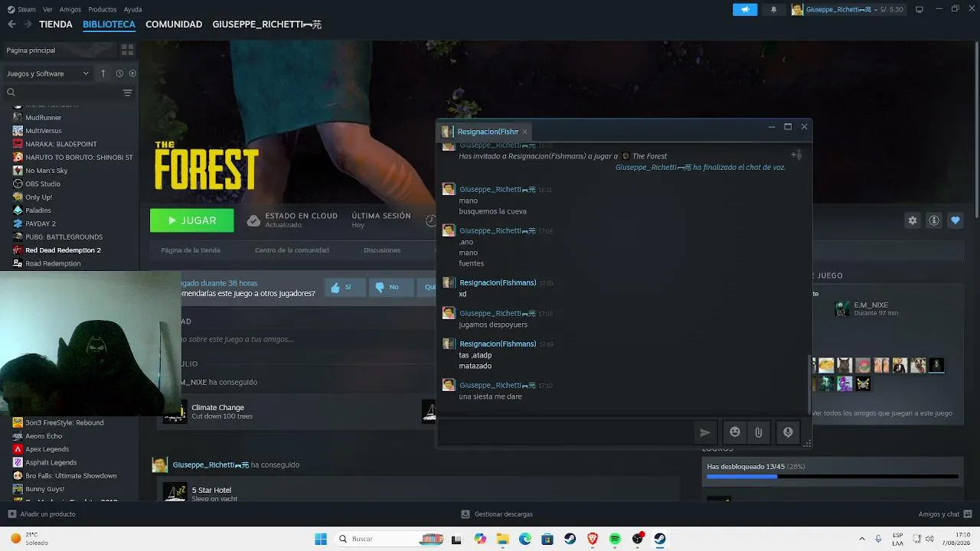Open Página de la tienda link
Screen dimensions: 980x551
[x=191, y=250]
